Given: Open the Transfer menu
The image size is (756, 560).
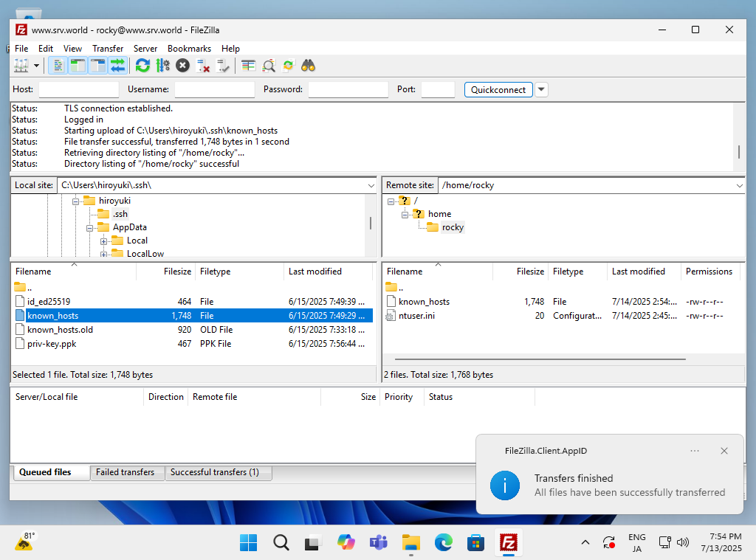Looking at the screenshot, I should tap(108, 49).
